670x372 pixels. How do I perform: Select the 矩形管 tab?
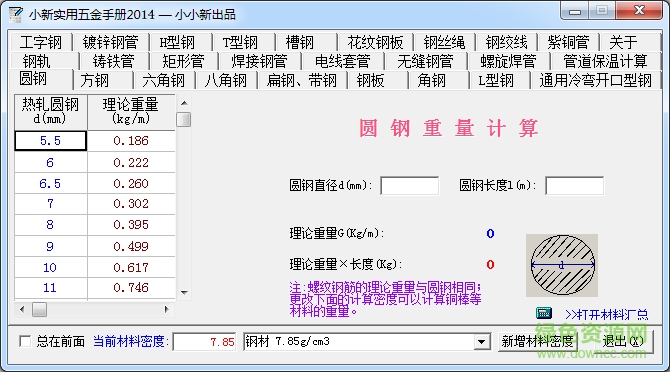click(x=183, y=62)
